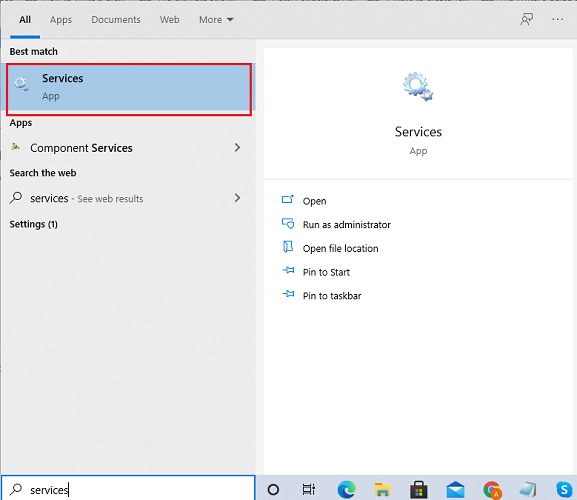Click Open action in details pane
Screen dimensions: 577x500
[x=314, y=201]
